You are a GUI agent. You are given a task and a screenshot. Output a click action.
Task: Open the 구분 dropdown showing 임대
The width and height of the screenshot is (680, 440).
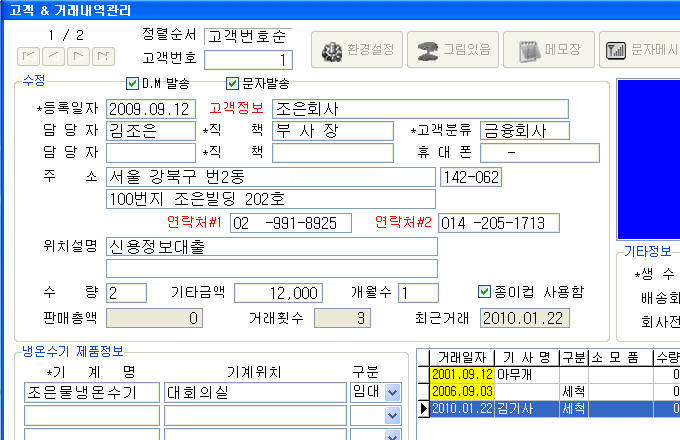391,393
